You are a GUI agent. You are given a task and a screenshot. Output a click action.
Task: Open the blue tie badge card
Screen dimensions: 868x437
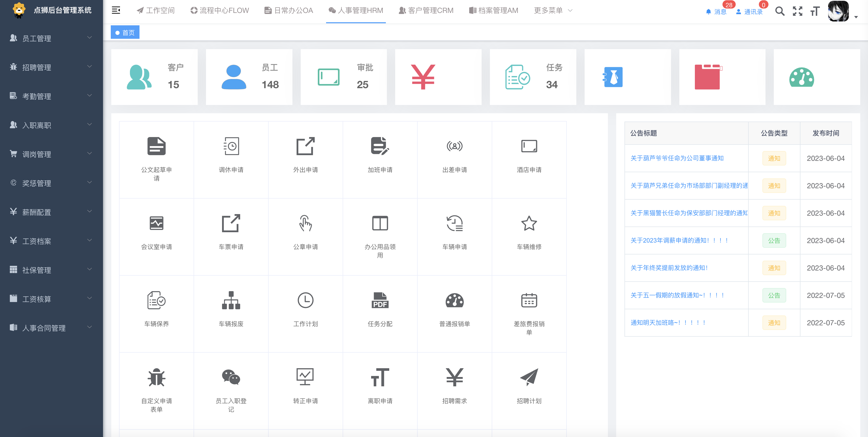(x=627, y=77)
